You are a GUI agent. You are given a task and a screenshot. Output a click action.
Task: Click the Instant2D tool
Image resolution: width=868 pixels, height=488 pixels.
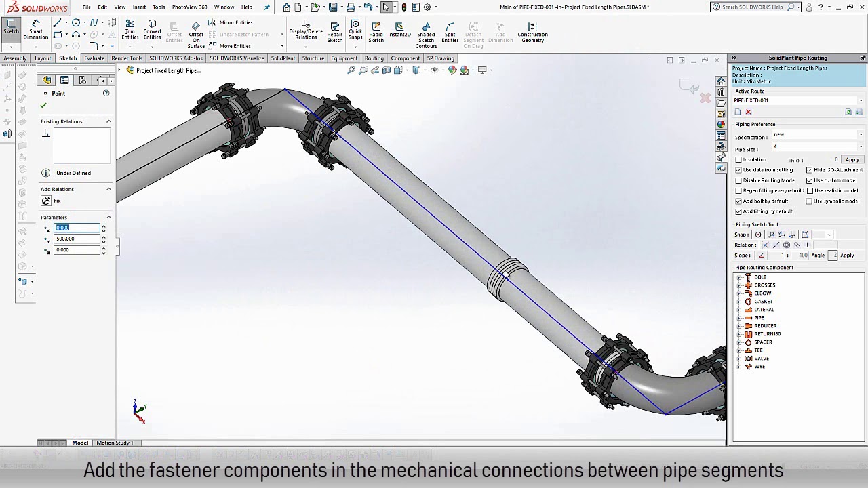(399, 28)
